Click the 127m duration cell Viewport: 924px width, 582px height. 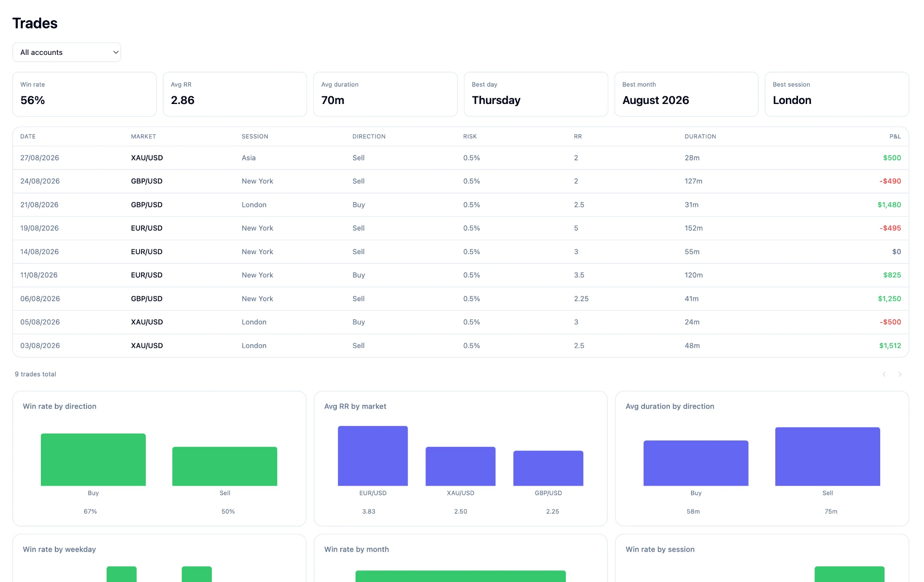tap(693, 181)
